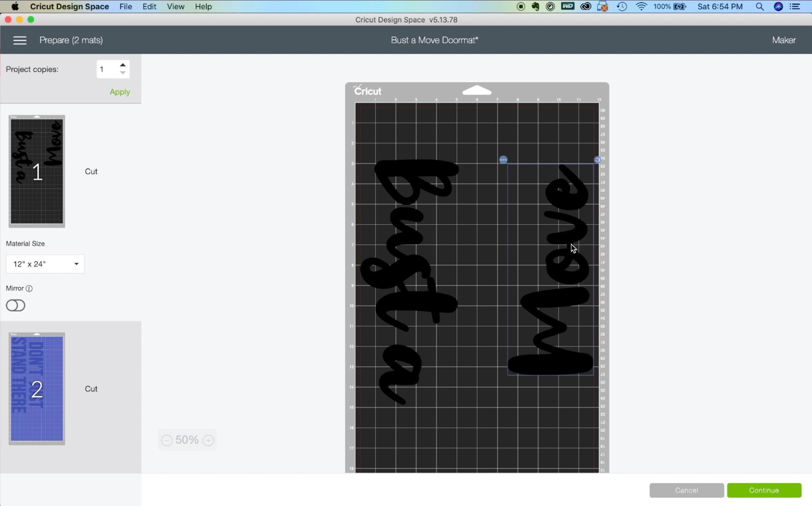The width and height of the screenshot is (812, 506).
Task: Click the rotate handle on Move object
Action: 597,160
